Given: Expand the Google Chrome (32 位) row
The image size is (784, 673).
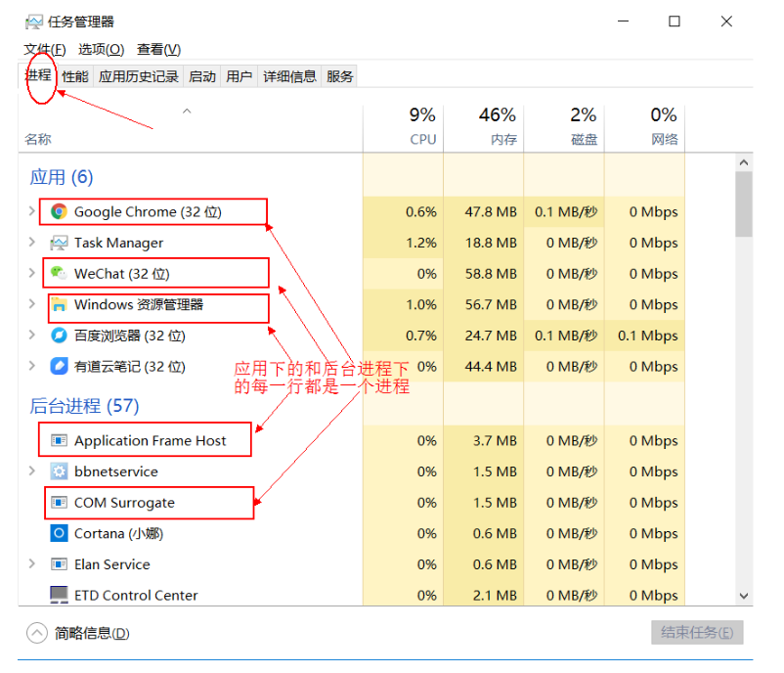Looking at the screenshot, I should (32, 211).
